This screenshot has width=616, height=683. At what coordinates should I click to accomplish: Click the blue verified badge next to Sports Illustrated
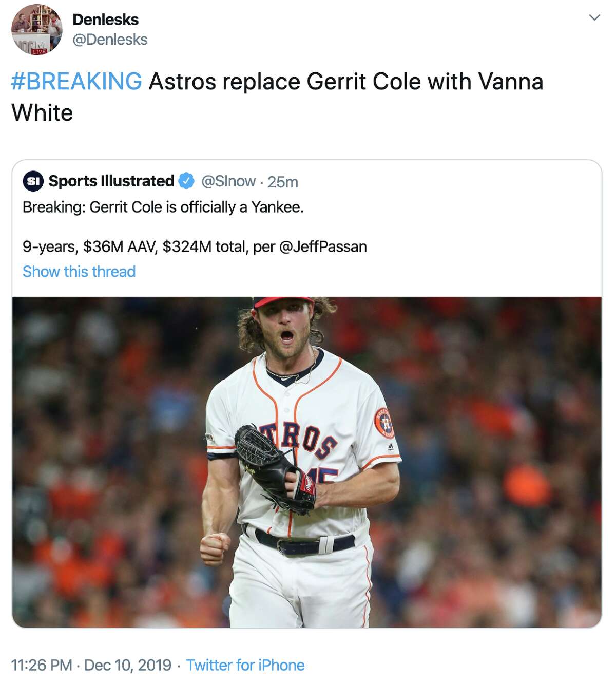pyautogui.click(x=185, y=181)
